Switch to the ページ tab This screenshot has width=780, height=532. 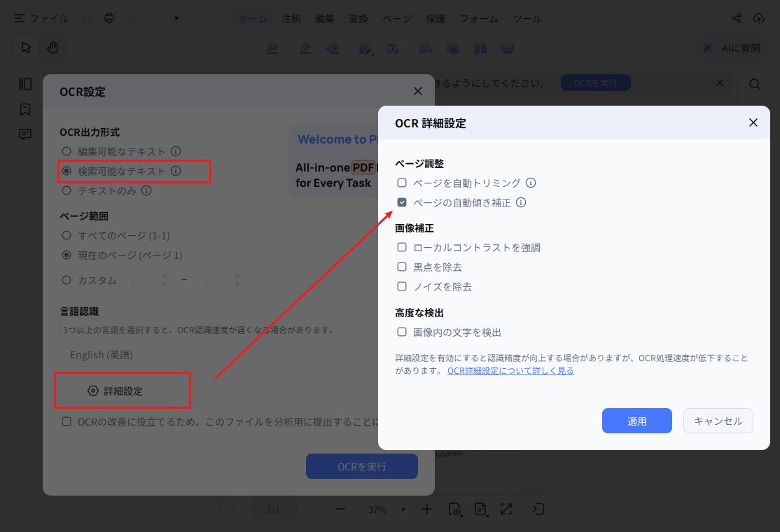point(396,18)
